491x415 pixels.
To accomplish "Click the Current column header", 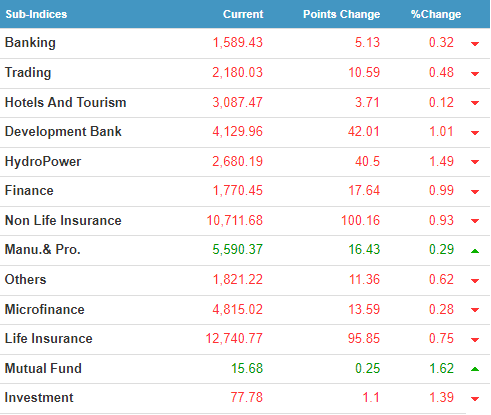I will (x=243, y=14).
